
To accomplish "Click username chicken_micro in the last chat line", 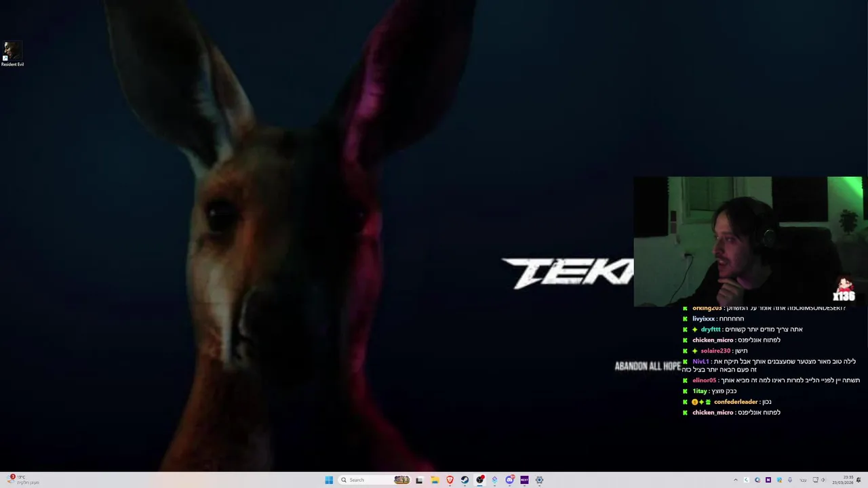I will coord(713,412).
